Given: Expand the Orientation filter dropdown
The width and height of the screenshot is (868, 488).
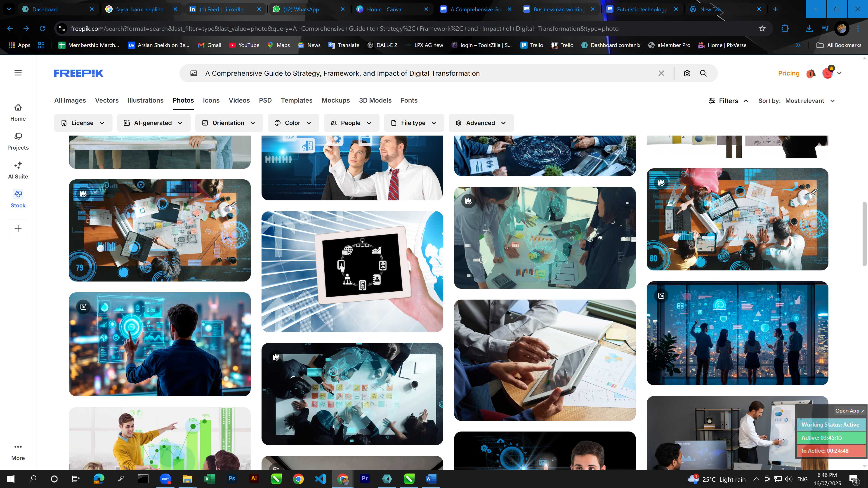Looking at the screenshot, I should [x=229, y=123].
